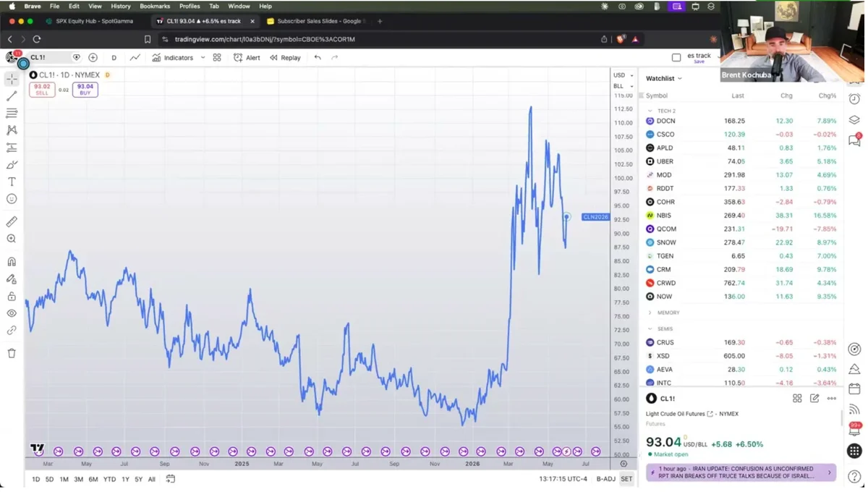Open the help center question icon
868x492 pixels.
coord(854,476)
